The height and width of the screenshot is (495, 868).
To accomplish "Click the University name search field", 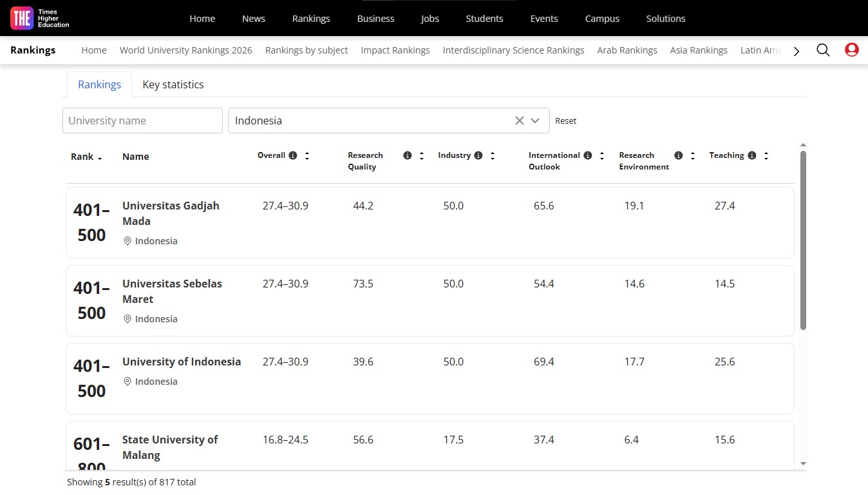I will (142, 121).
